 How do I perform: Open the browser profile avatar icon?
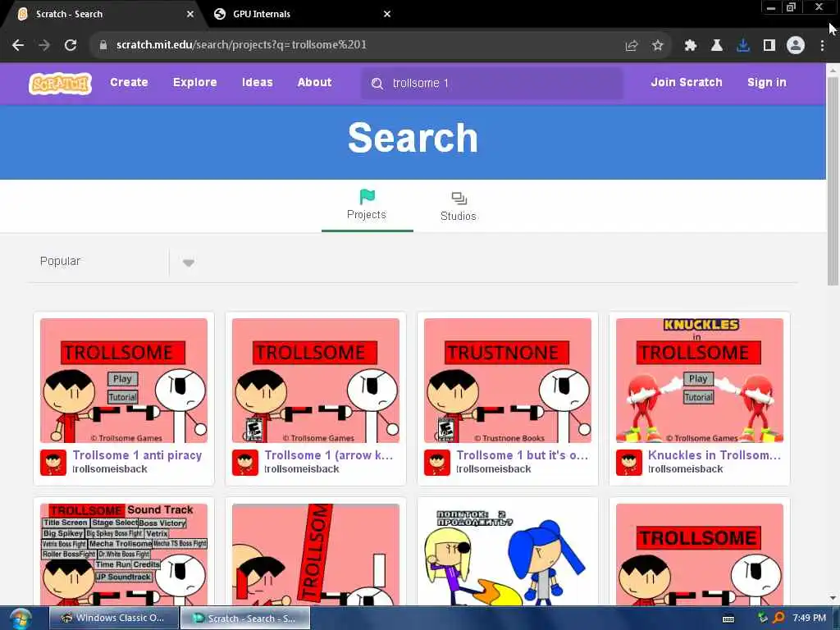point(796,45)
